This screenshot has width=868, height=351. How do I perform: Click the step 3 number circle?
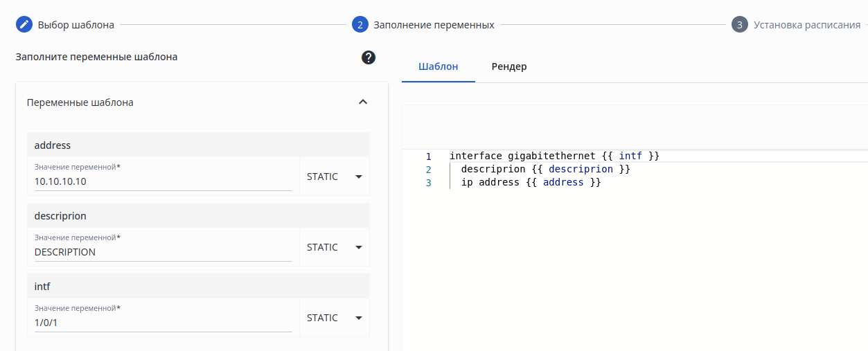coord(739,25)
